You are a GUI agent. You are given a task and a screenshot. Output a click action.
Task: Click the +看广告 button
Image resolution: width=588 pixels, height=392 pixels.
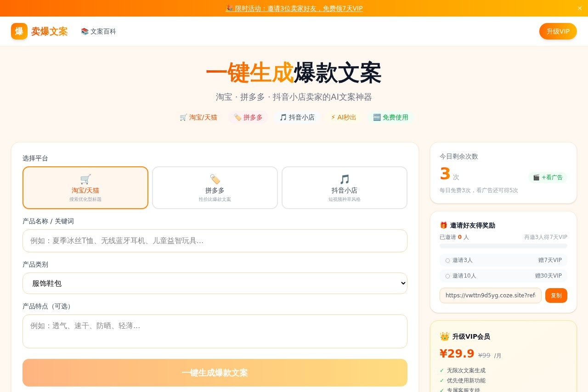click(x=548, y=177)
